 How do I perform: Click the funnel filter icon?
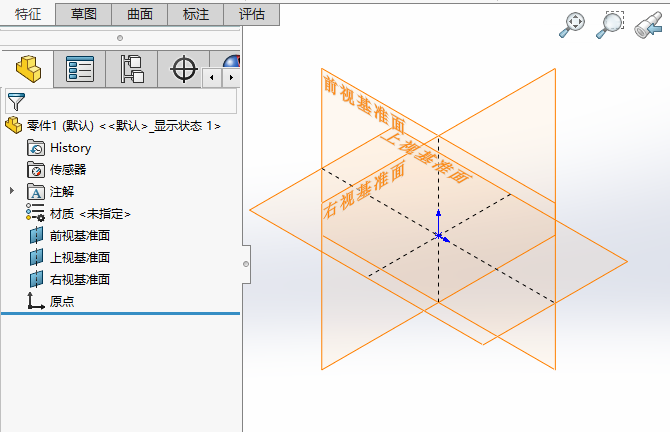[x=16, y=102]
